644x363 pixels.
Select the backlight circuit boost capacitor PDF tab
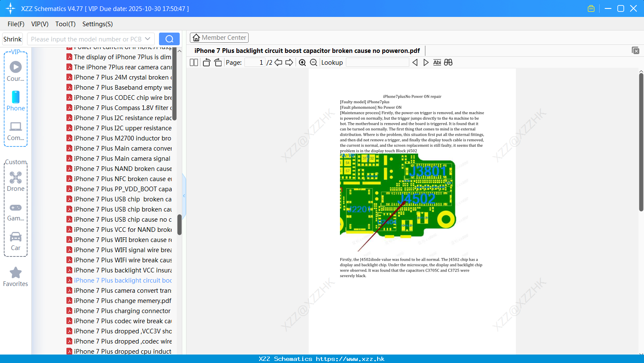coord(307,51)
